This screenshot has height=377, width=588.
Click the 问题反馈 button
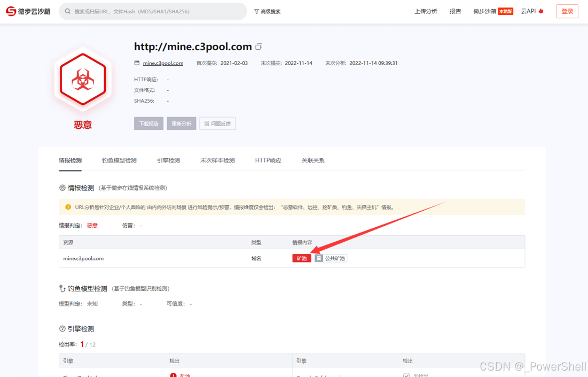217,124
